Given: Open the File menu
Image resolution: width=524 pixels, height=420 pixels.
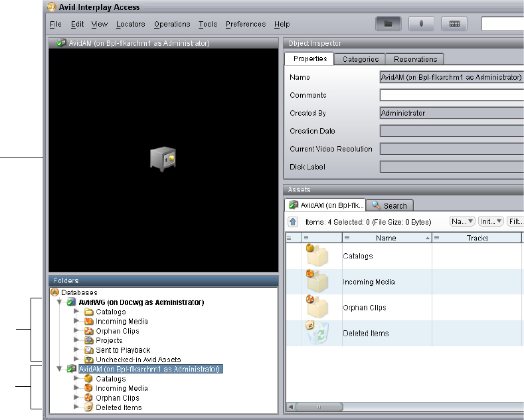Looking at the screenshot, I should click(x=56, y=24).
